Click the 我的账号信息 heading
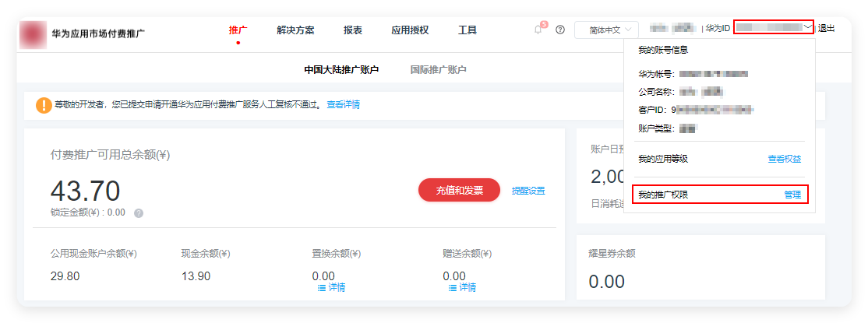868x323 pixels. click(663, 51)
